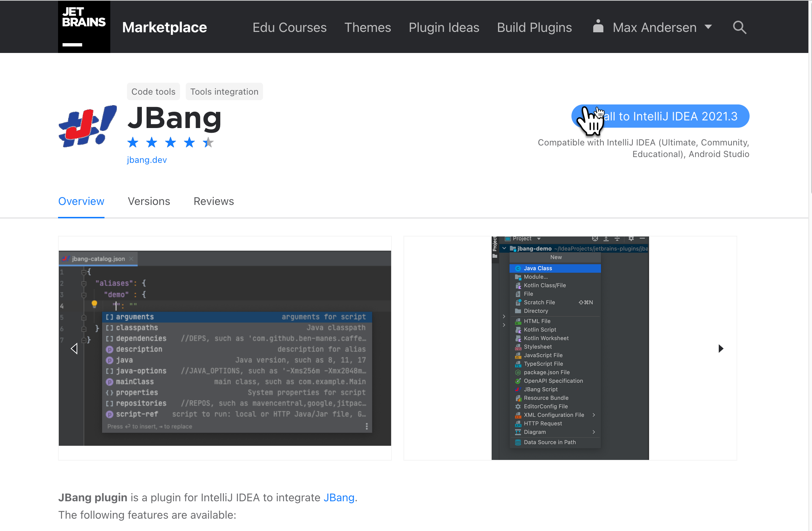This screenshot has width=812, height=531.
Task: Select dependencies completion suggestion
Action: pos(237,338)
